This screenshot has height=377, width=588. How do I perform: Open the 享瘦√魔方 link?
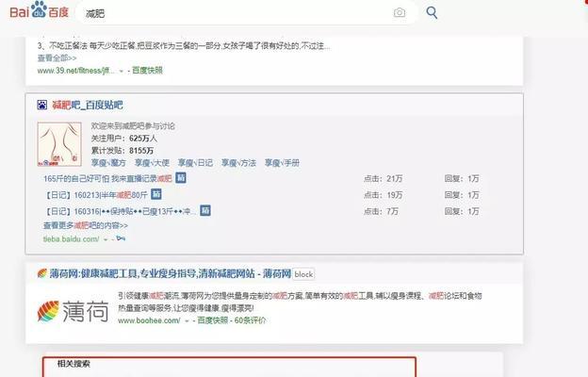108,163
